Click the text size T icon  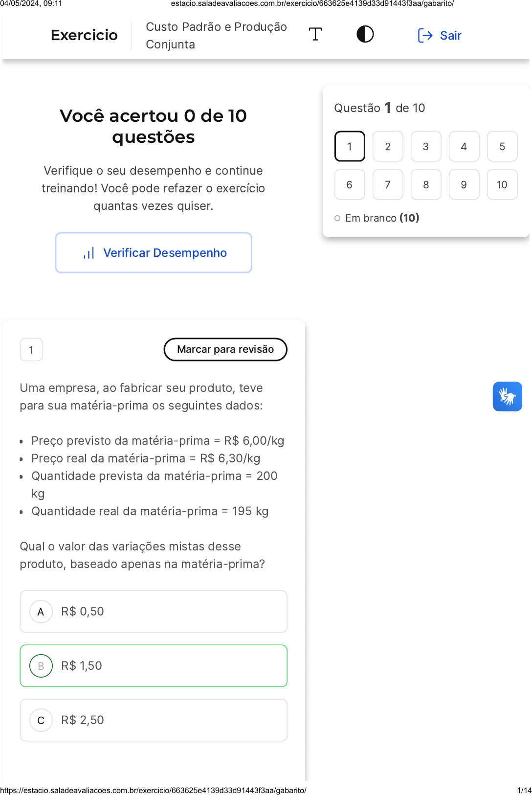coord(315,34)
